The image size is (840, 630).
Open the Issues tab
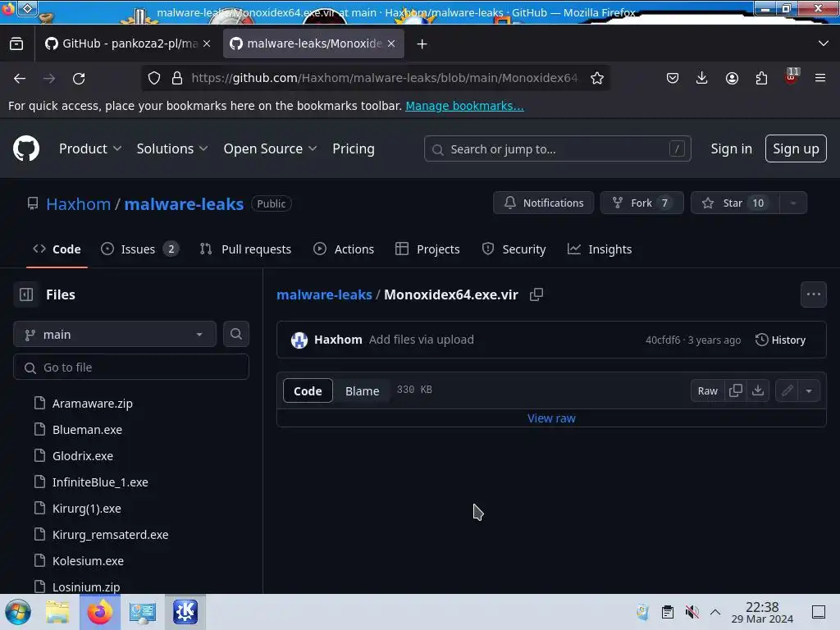[x=139, y=249]
